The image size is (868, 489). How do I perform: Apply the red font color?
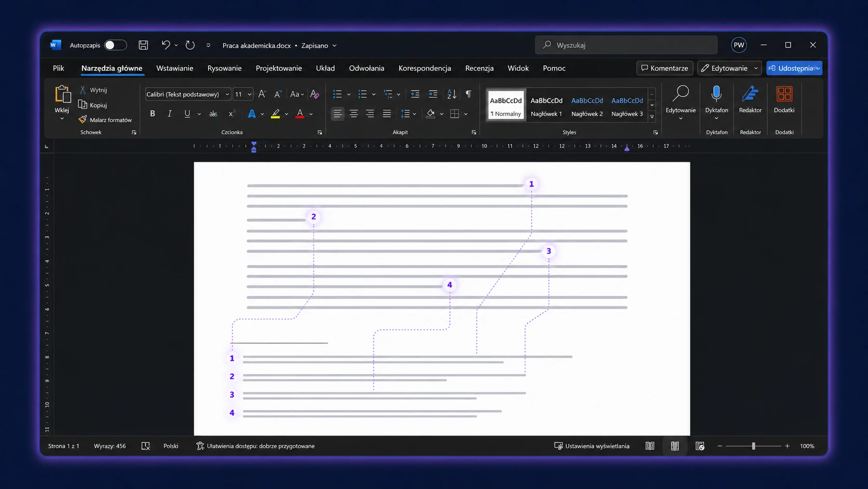point(300,114)
